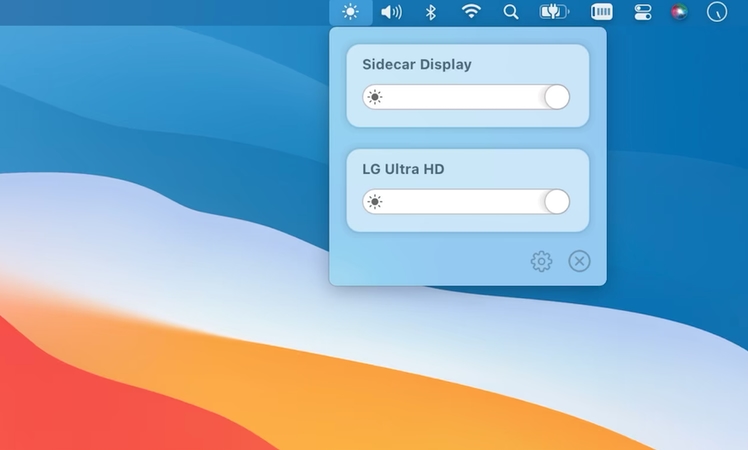Open the Bluetooth status menu
Screen dimensions: 748x450
pyautogui.click(x=431, y=12)
